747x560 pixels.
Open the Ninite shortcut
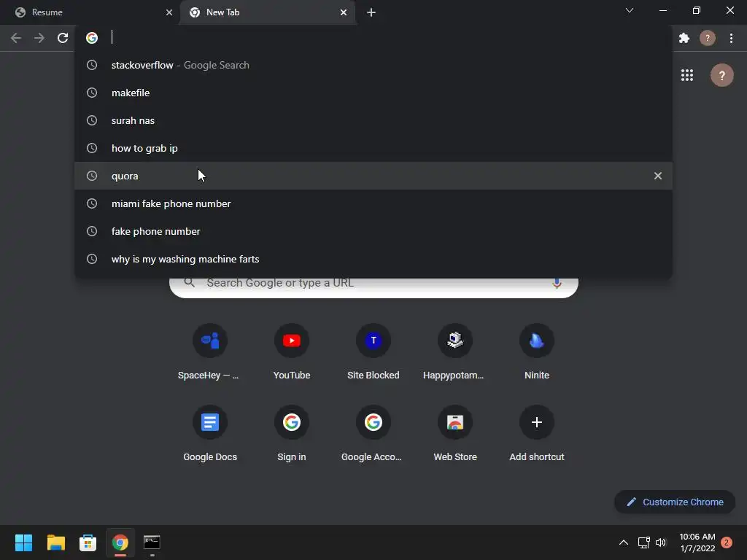tap(537, 352)
